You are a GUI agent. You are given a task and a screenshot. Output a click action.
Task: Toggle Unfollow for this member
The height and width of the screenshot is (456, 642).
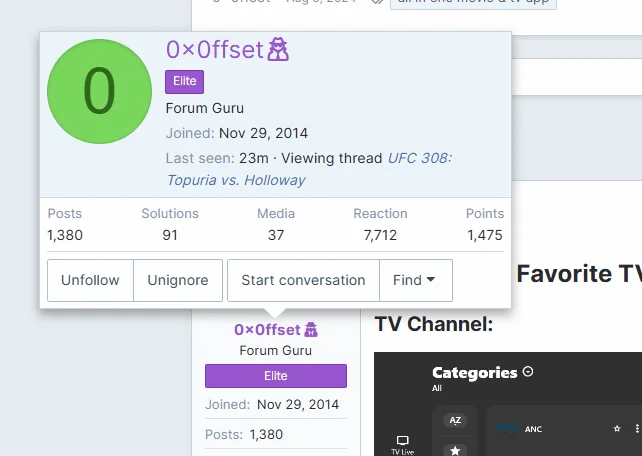(90, 280)
